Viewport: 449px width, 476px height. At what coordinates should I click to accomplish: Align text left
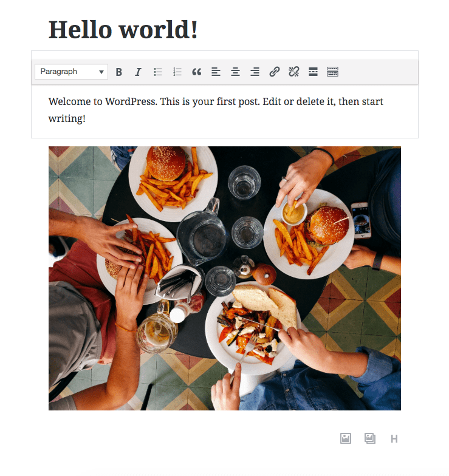(216, 72)
